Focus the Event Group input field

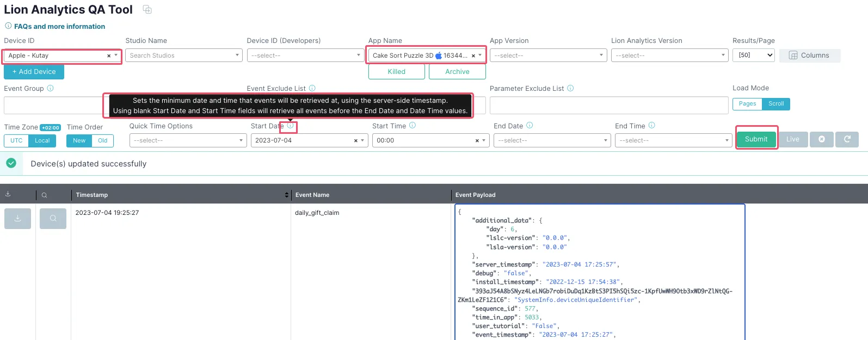(x=53, y=106)
